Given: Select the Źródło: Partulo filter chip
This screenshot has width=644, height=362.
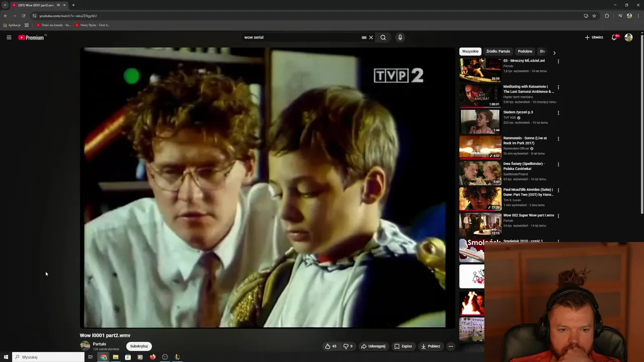Looking at the screenshot, I should [498, 51].
